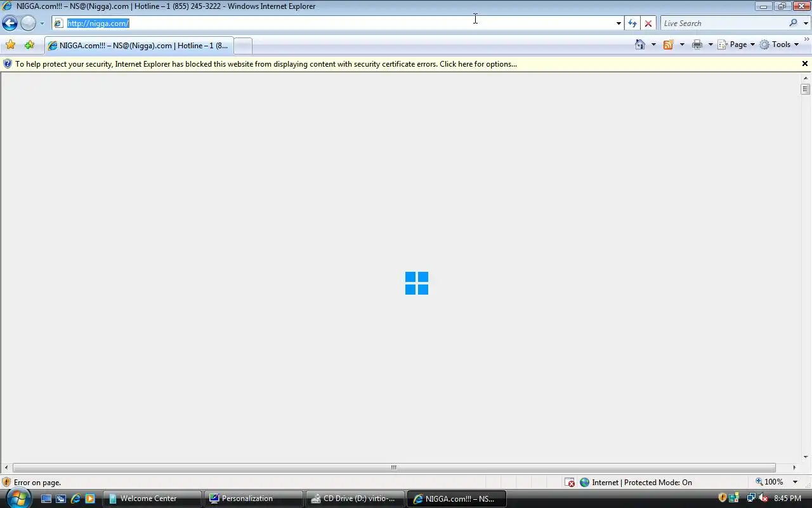
Task: Click the blocked content status icon
Action: (x=570, y=483)
